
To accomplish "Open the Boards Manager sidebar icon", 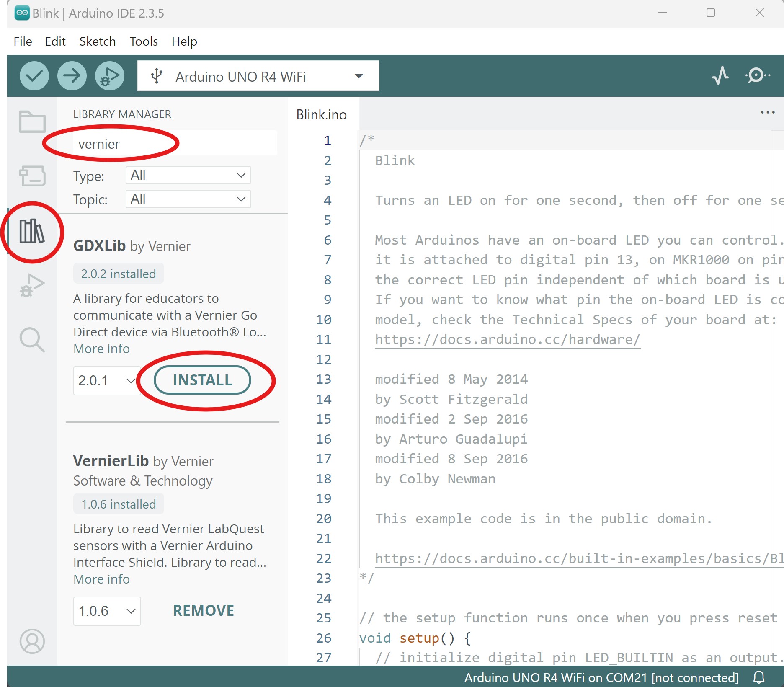I will 32,176.
